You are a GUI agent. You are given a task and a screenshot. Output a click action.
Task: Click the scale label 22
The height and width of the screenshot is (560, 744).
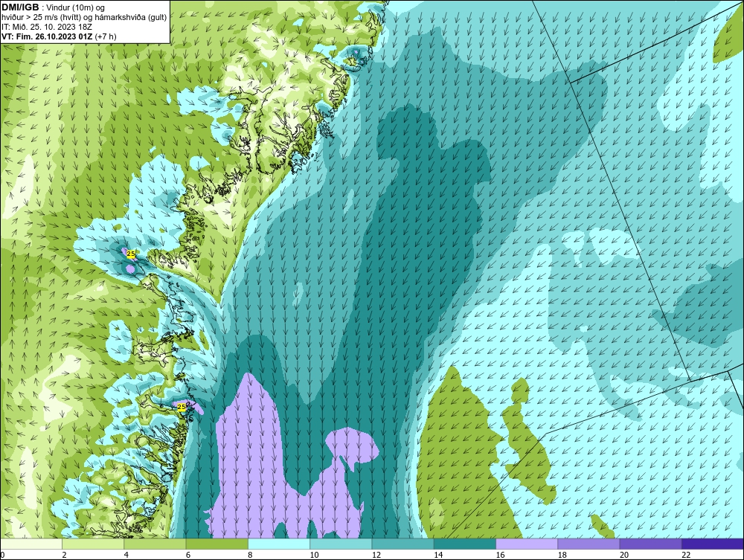(x=686, y=556)
